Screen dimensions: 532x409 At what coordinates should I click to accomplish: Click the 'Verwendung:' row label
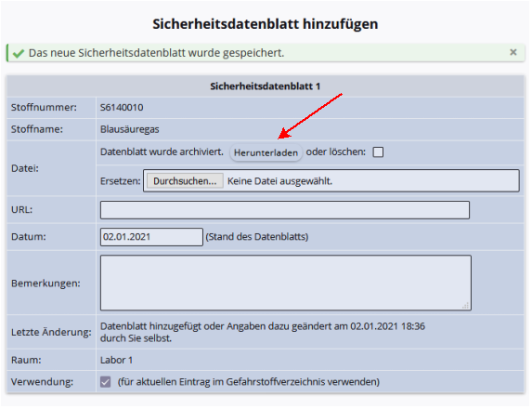click(42, 382)
